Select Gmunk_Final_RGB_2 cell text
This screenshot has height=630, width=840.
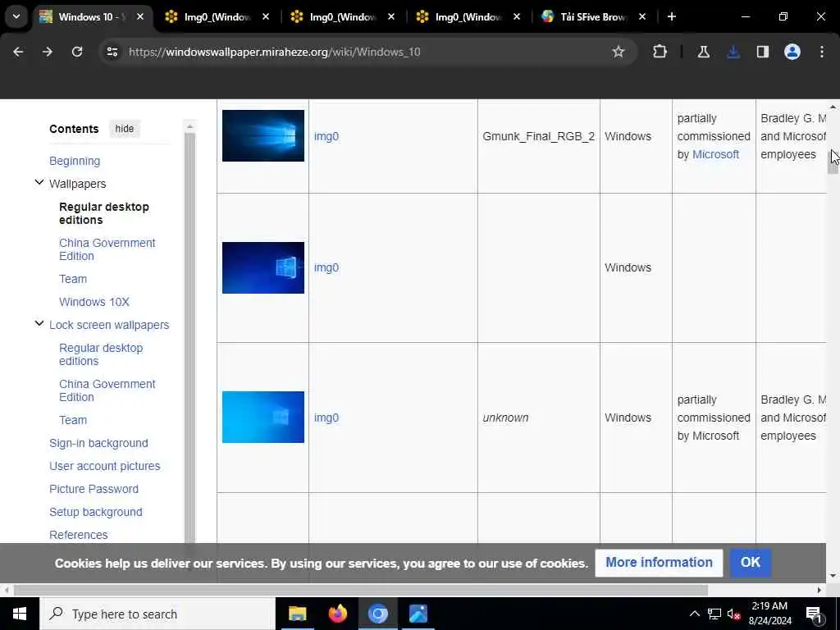coord(538,136)
